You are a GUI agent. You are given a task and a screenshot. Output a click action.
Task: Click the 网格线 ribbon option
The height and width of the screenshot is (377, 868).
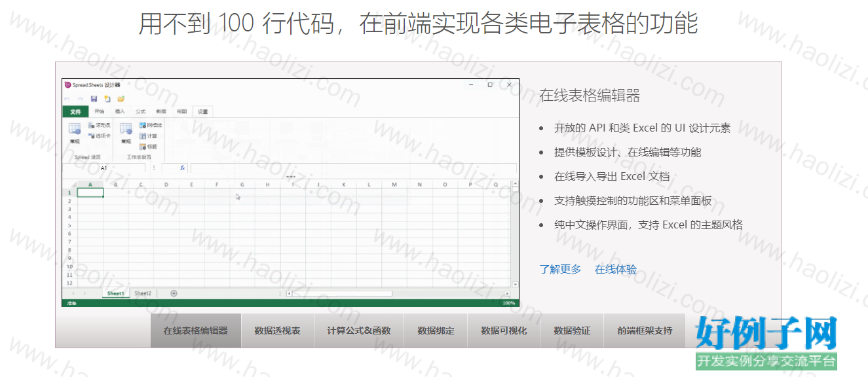click(x=151, y=125)
